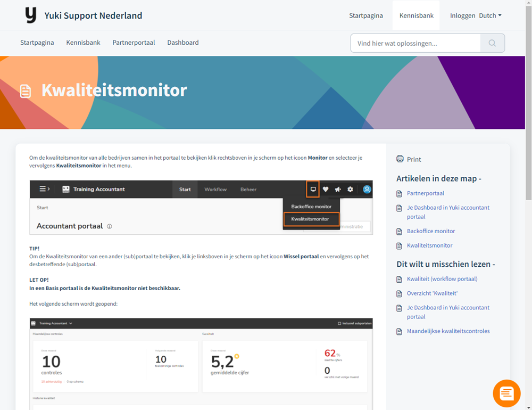
Task: Click the Yuki logo icon
Action: click(31, 15)
